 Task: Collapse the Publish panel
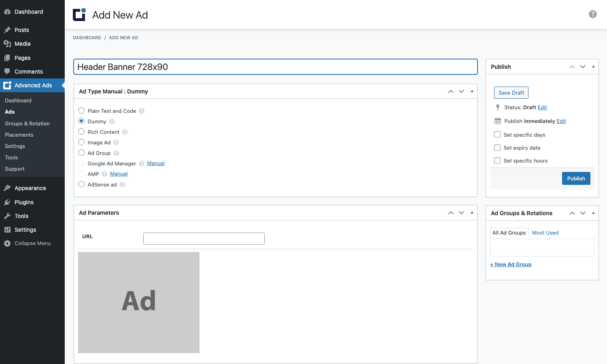pos(593,67)
